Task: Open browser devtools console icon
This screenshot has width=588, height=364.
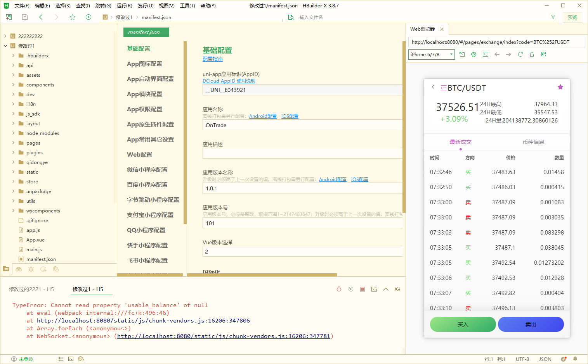Action: click(x=486, y=54)
